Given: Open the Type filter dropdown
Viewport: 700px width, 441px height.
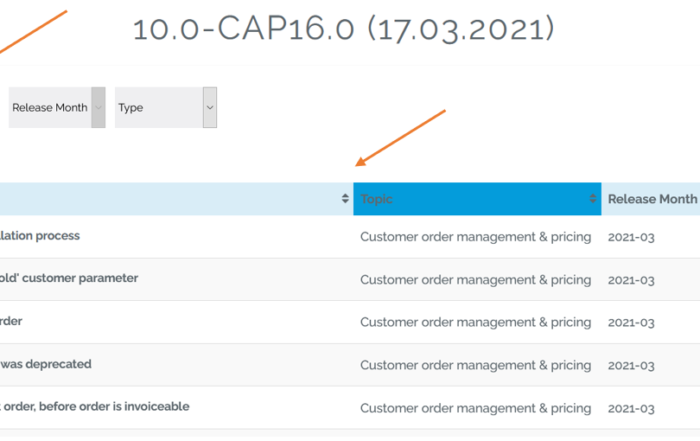Looking at the screenshot, I should pyautogui.click(x=166, y=108).
